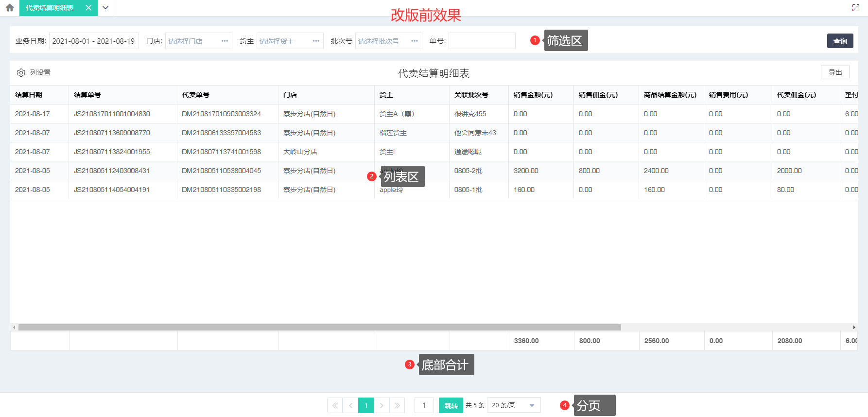The height and width of the screenshot is (417, 868).
Task: Click the 商品结算金额(元) column header
Action: 670,95
